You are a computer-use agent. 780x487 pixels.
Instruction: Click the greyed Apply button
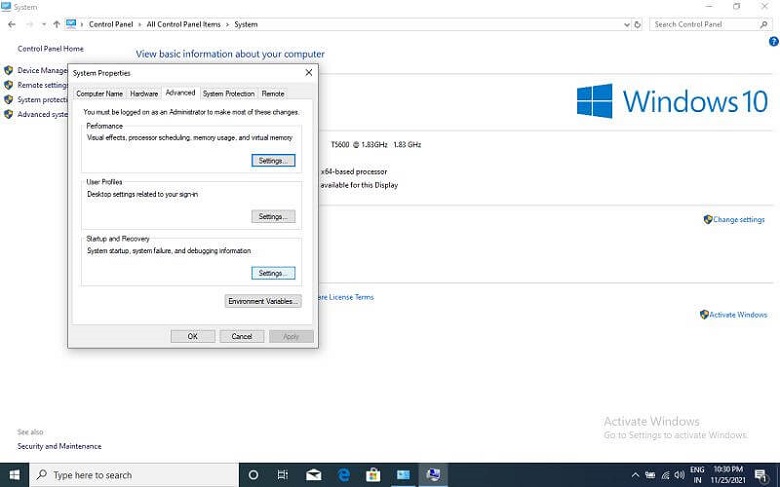[x=291, y=336]
